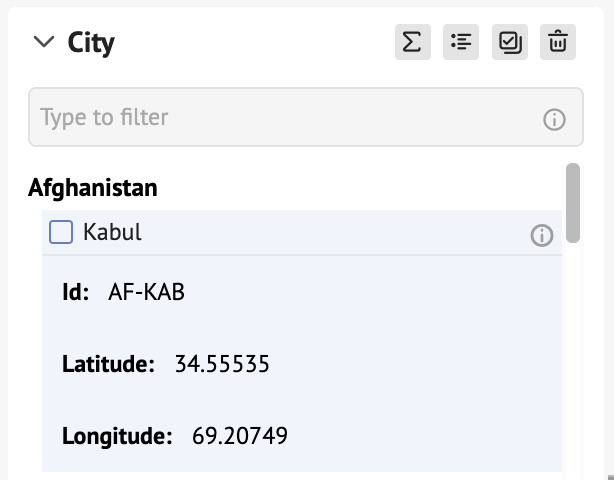Toggle Kabul details info icon
This screenshot has height=480, width=614.
click(x=542, y=235)
